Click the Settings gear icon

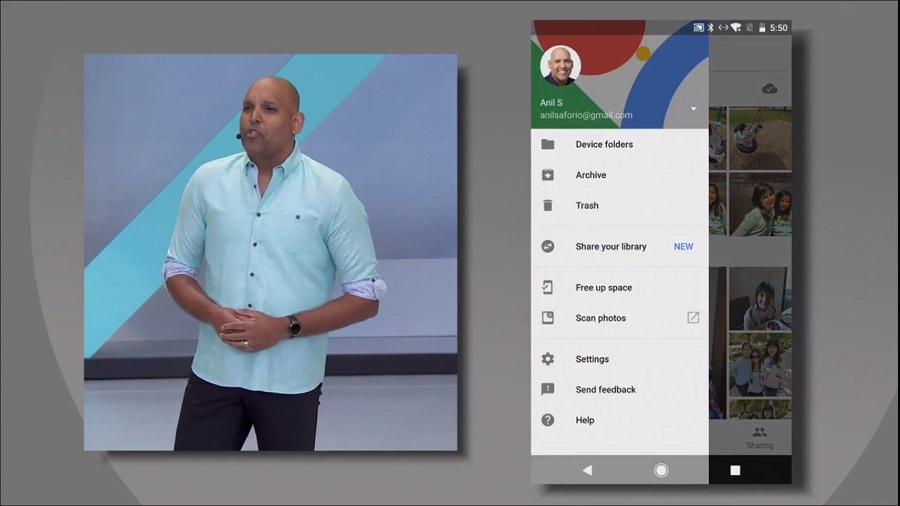tap(548, 359)
